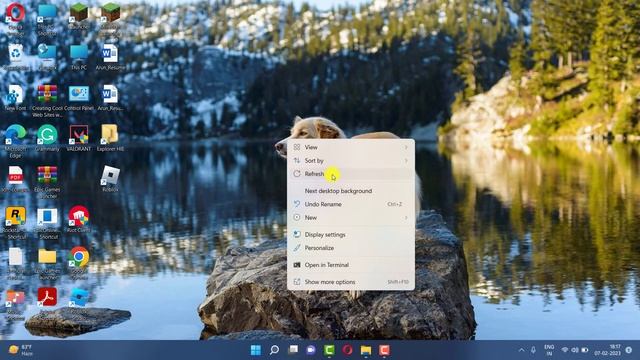This screenshot has width=640, height=360.
Task: Select the Microsoft Edge desktop shortcut
Action: [x=16, y=140]
